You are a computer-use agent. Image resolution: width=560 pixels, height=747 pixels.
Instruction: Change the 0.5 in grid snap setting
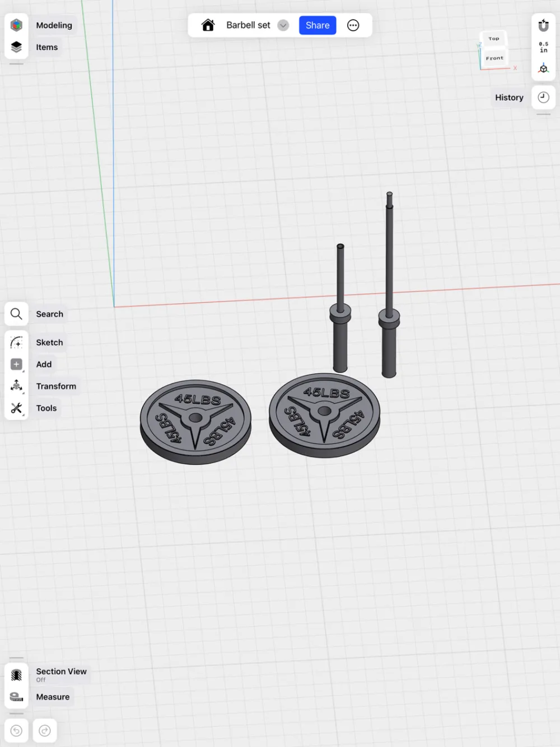coord(543,47)
